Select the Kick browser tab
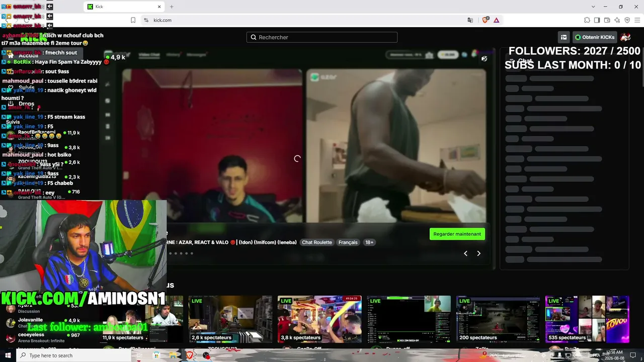 tap(124, 7)
